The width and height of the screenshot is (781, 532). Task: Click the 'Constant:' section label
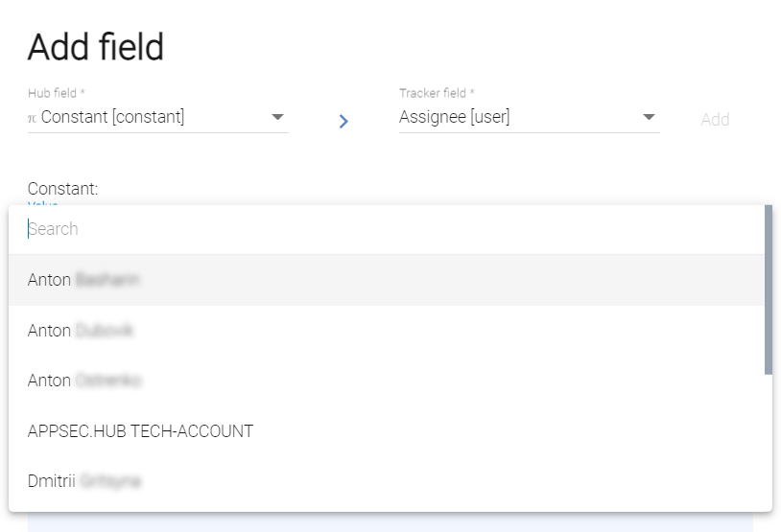(62, 189)
